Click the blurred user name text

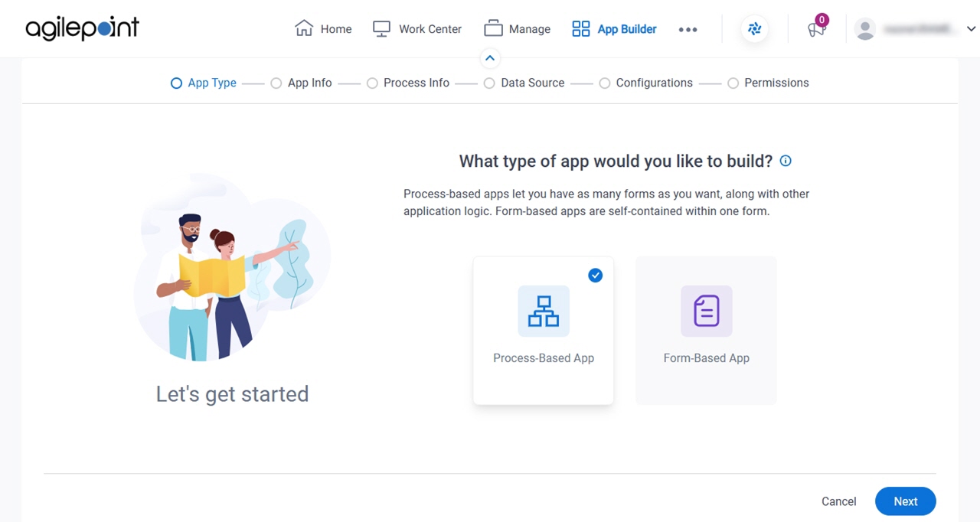pos(920,29)
